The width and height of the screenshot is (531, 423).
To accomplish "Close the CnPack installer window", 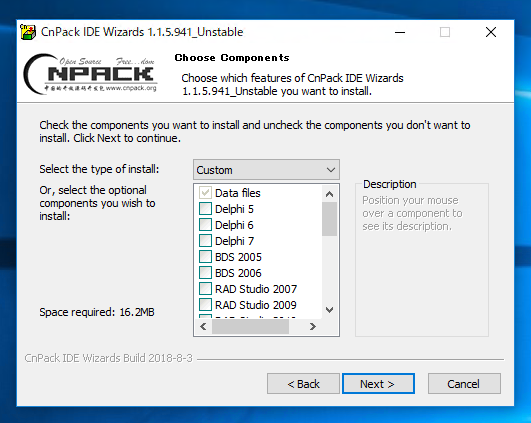I will pos(491,32).
